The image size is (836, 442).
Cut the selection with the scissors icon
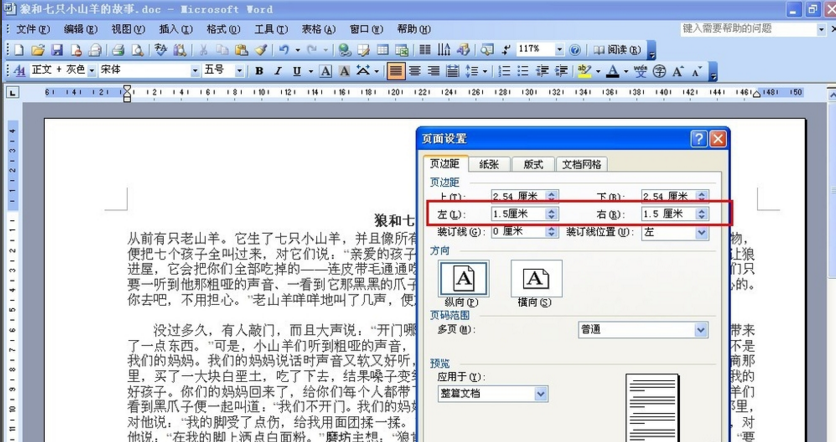pyautogui.click(x=203, y=50)
